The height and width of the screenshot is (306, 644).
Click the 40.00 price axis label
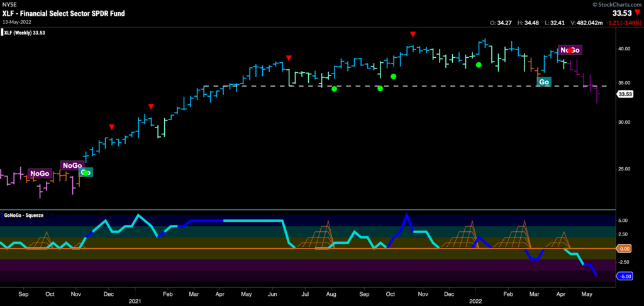tap(626, 49)
